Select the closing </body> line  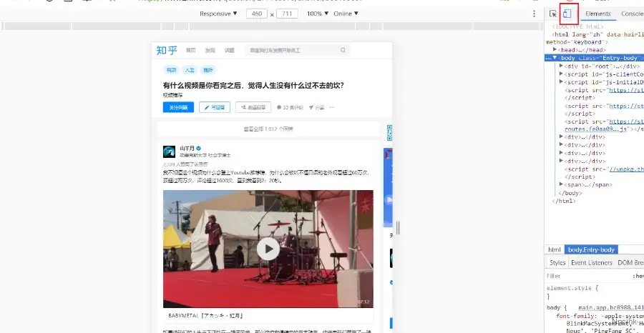(570, 193)
